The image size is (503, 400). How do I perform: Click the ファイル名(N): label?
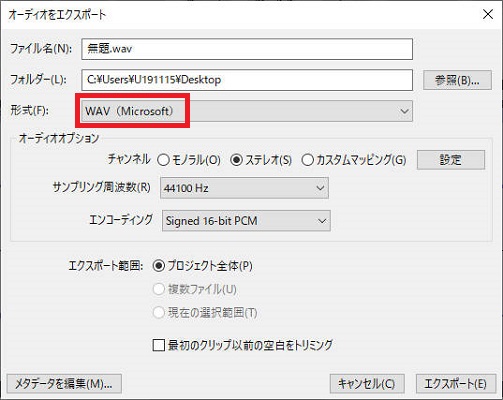click(x=41, y=49)
